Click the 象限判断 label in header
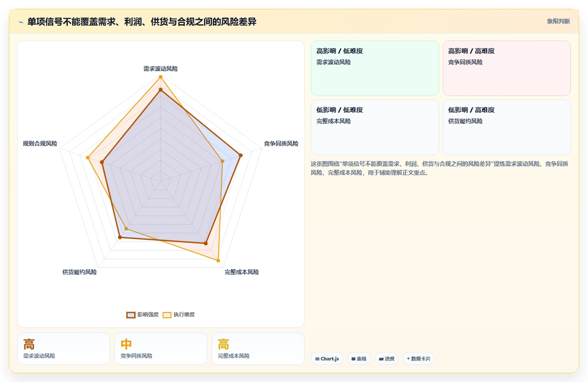588x382 pixels. tap(558, 21)
